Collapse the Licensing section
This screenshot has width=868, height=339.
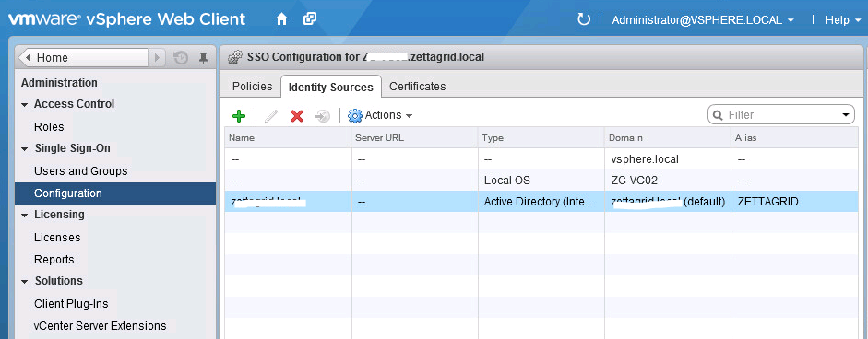tap(24, 216)
